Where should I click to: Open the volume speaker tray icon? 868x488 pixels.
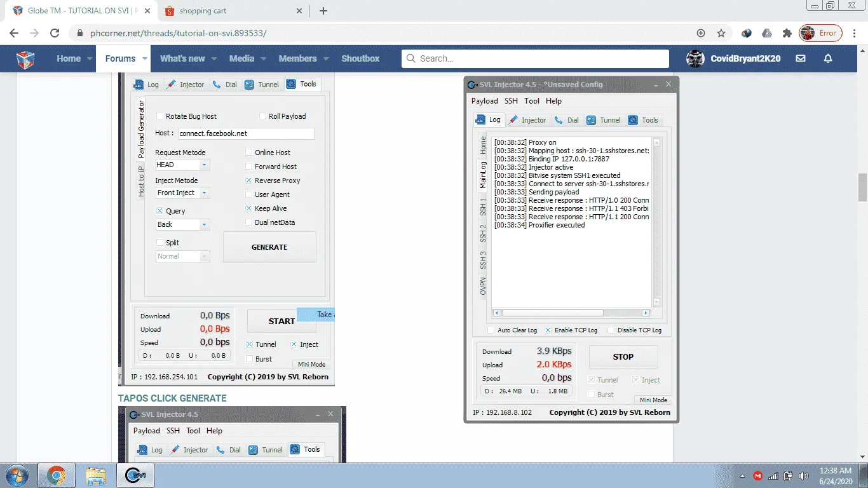tap(804, 476)
